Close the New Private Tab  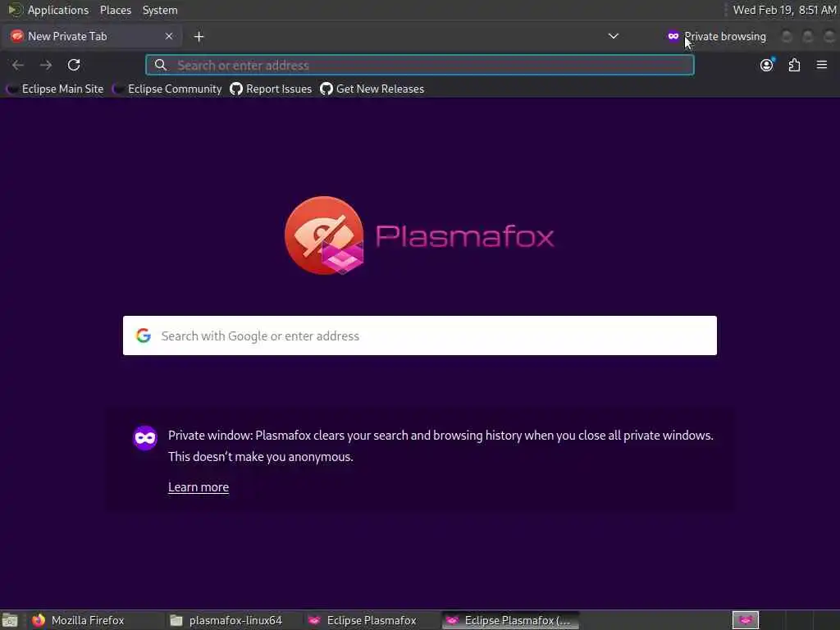coord(169,36)
